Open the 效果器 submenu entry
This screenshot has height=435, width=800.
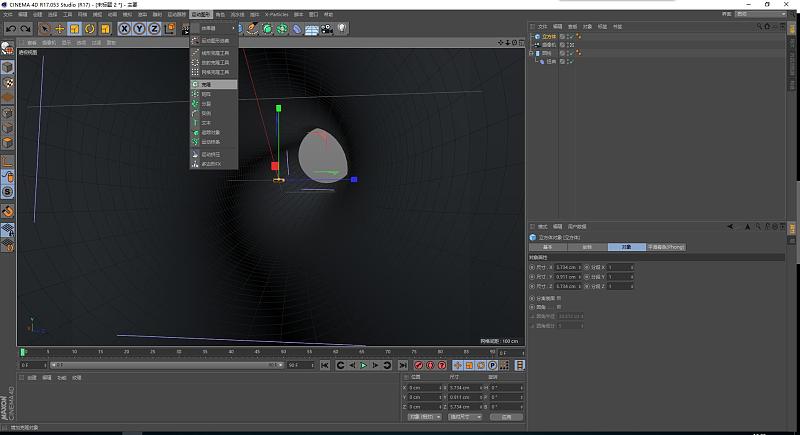[x=208, y=28]
